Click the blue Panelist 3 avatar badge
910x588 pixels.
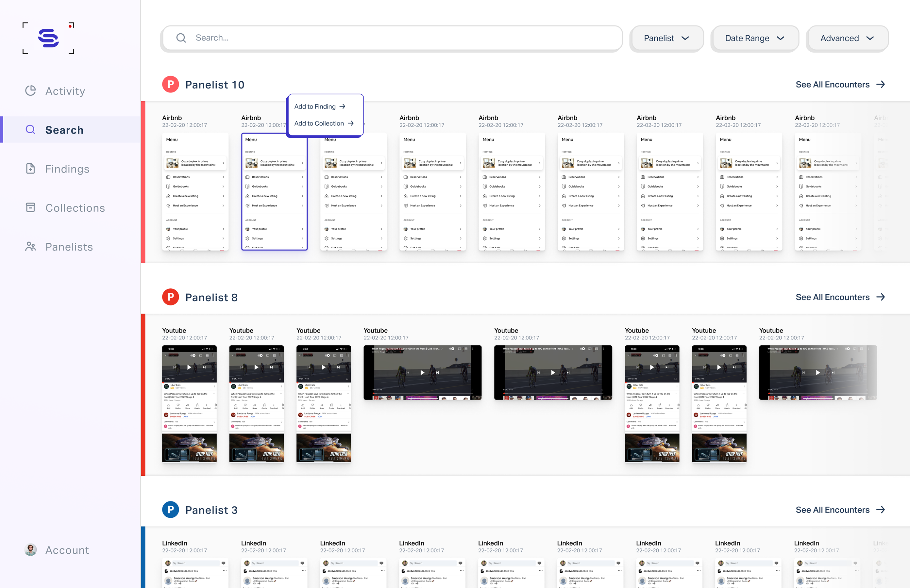[170, 509]
